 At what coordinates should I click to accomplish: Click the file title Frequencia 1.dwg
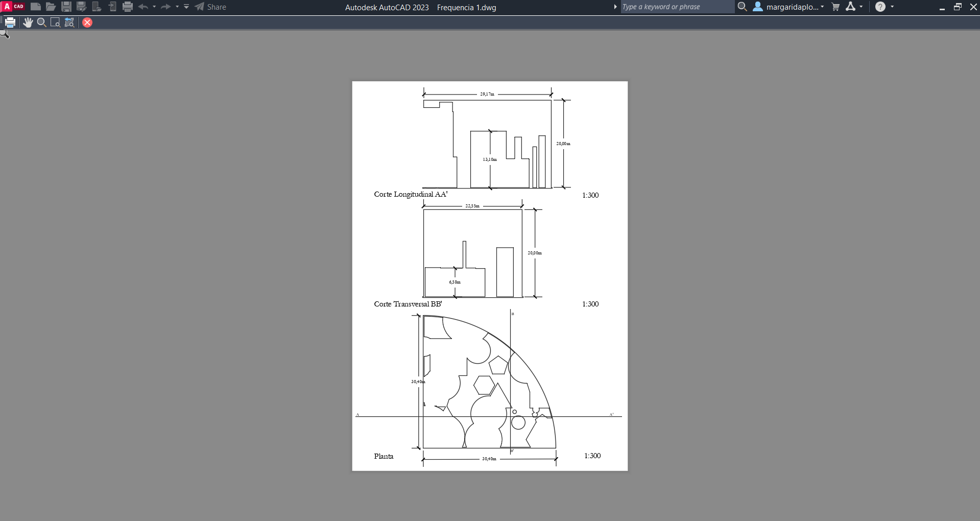467,7
